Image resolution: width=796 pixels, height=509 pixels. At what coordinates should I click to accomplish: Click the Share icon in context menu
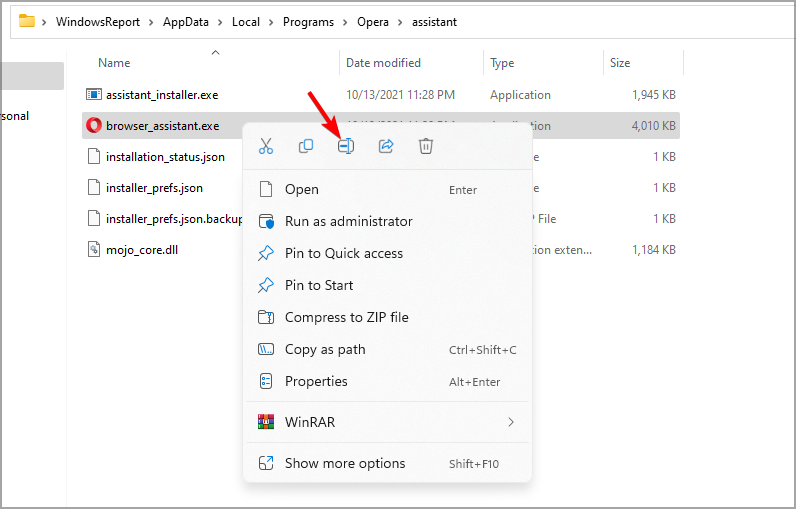tap(386, 146)
